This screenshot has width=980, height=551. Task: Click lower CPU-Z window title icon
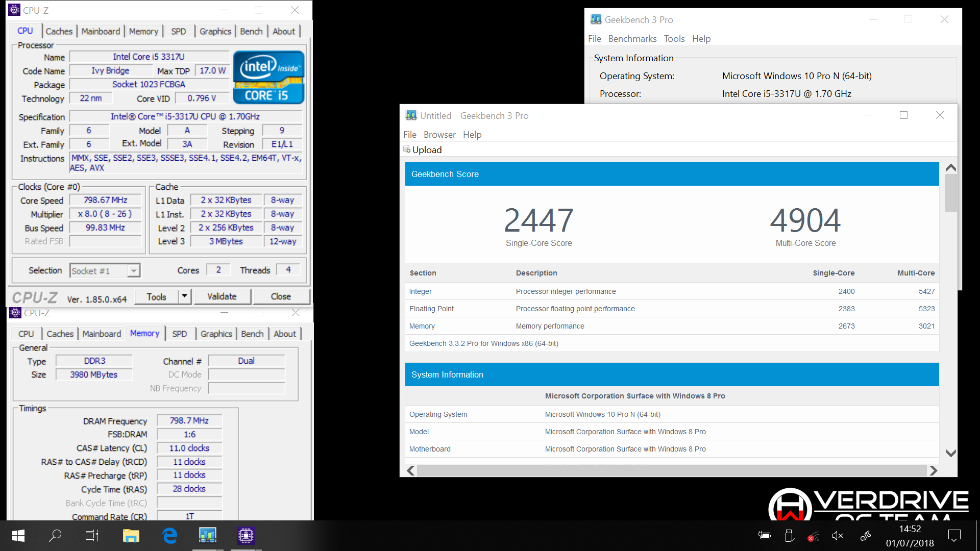point(15,313)
